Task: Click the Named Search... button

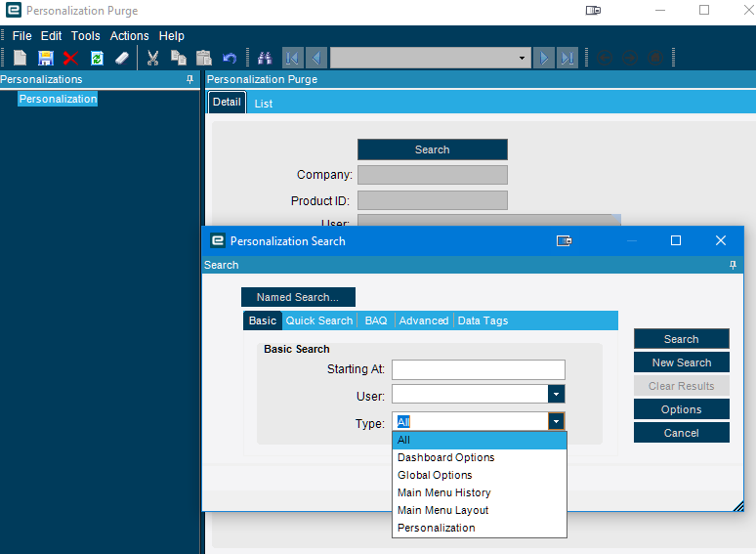Action: pos(298,297)
